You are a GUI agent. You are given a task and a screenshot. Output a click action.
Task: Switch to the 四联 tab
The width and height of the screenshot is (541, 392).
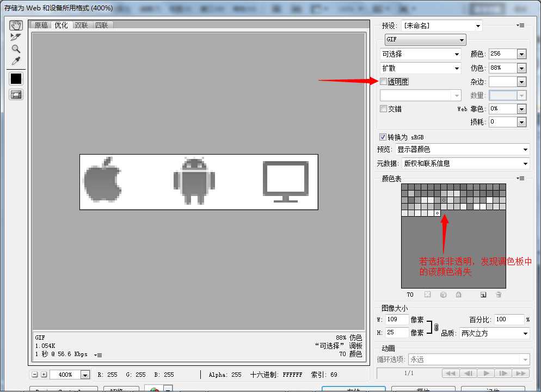pyautogui.click(x=102, y=25)
